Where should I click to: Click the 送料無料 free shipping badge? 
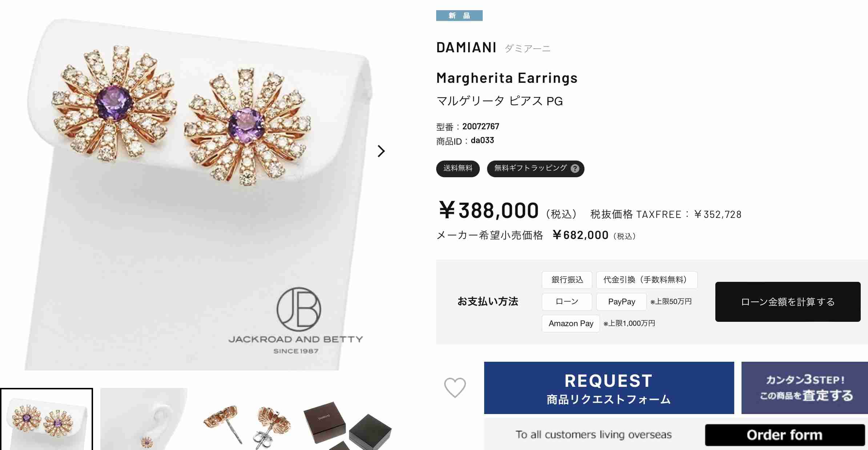coord(458,169)
